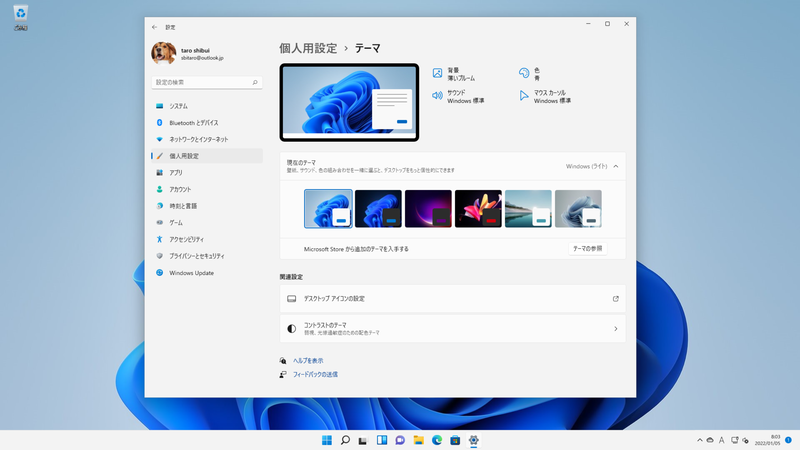The image size is (800, 450).
Task: Click the 背景 picture icon
Action: tap(437, 73)
